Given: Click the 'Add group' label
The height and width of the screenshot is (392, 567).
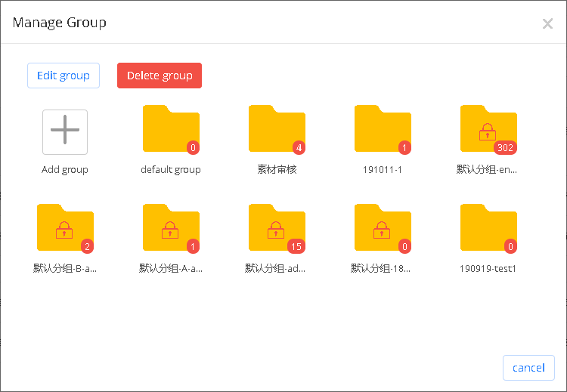Looking at the screenshot, I should coord(65,169).
